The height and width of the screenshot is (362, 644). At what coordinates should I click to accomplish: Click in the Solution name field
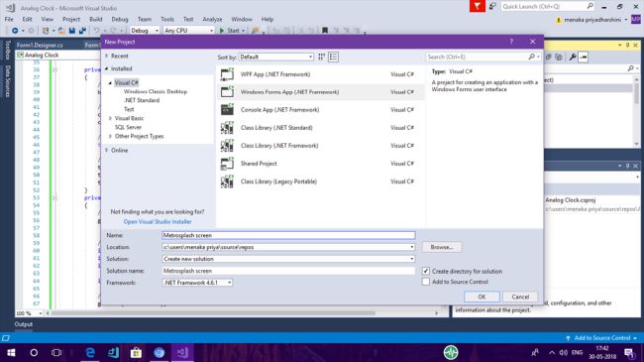click(x=288, y=271)
